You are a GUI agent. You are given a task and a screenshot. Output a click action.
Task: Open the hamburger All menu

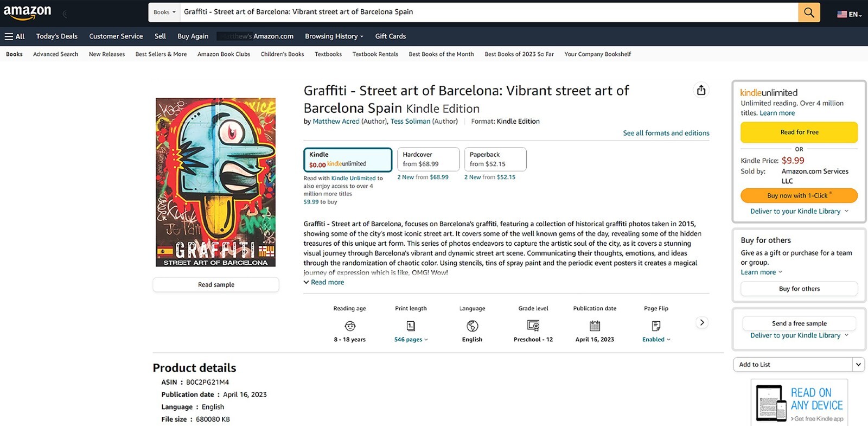(x=15, y=36)
